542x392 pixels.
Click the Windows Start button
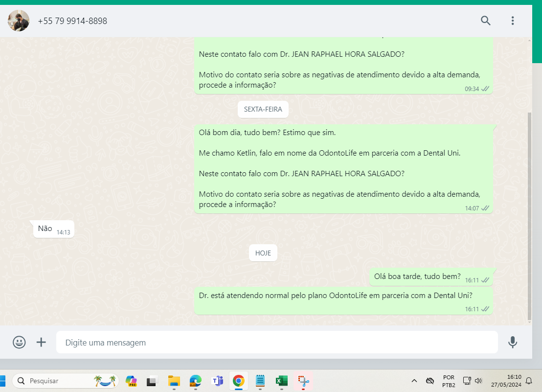[x=3, y=381]
